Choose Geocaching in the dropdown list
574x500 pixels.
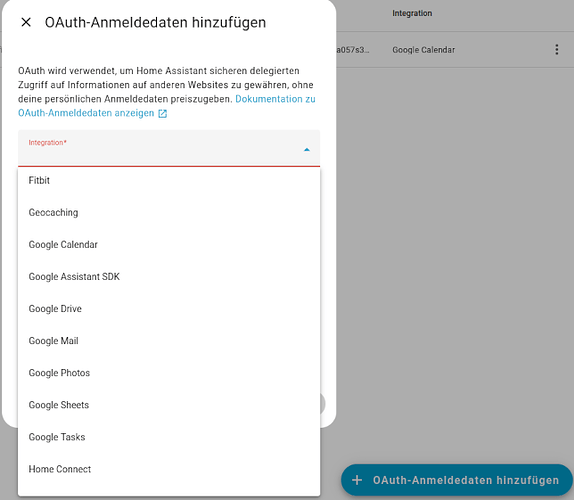click(x=169, y=213)
